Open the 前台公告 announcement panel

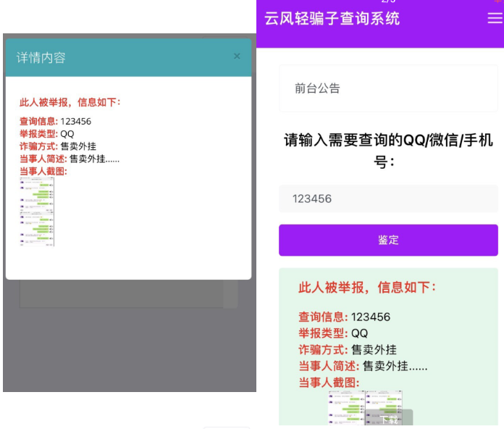pyautogui.click(x=388, y=88)
